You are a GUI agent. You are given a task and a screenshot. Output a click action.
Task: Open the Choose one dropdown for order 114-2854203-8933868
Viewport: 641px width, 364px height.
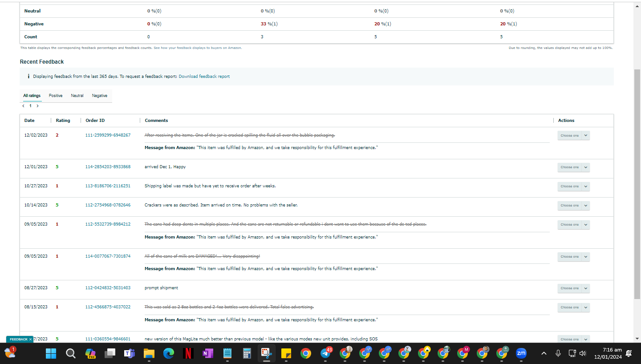click(573, 167)
